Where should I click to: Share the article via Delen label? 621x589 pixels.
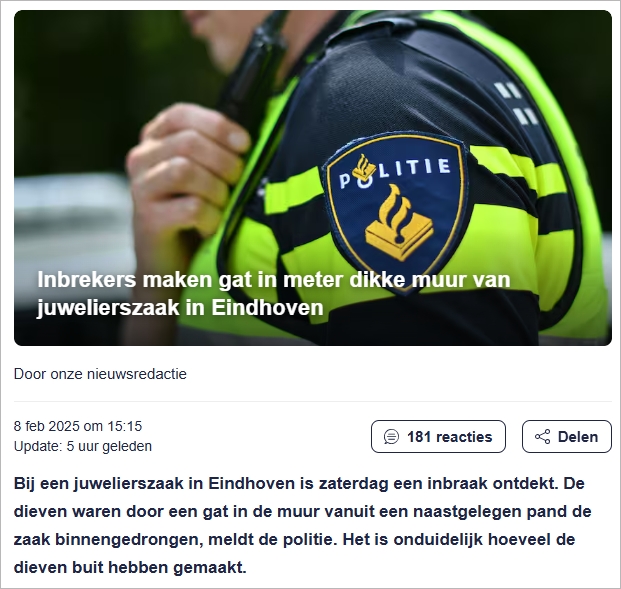pyautogui.click(x=578, y=437)
